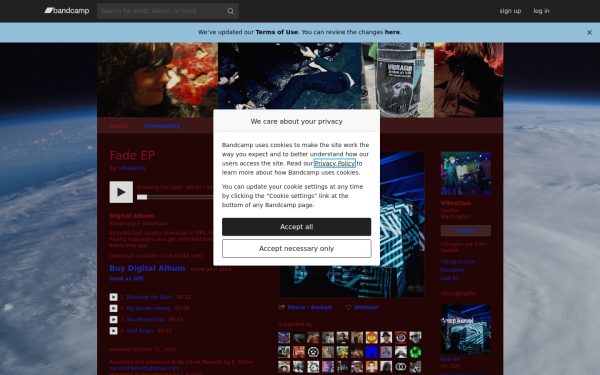
Task: Open the Acid Reign track title link
Action: pyautogui.click(x=140, y=331)
